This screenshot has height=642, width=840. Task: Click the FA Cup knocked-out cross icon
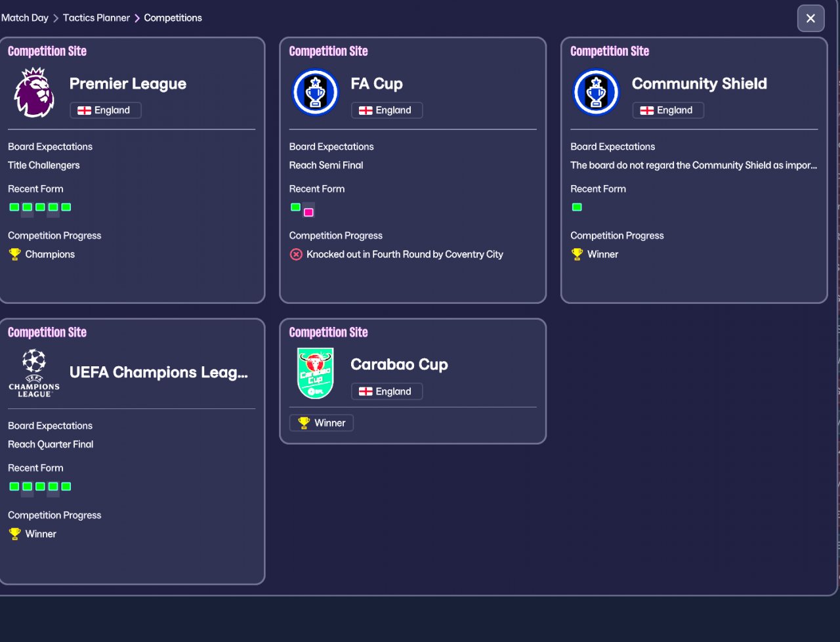pyautogui.click(x=296, y=254)
